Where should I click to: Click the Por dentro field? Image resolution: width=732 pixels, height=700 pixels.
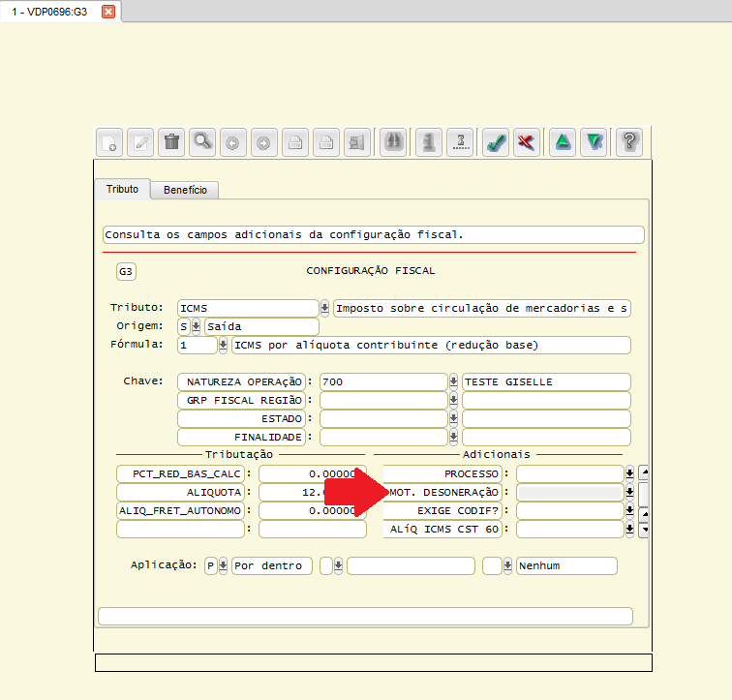pyautogui.click(x=272, y=565)
